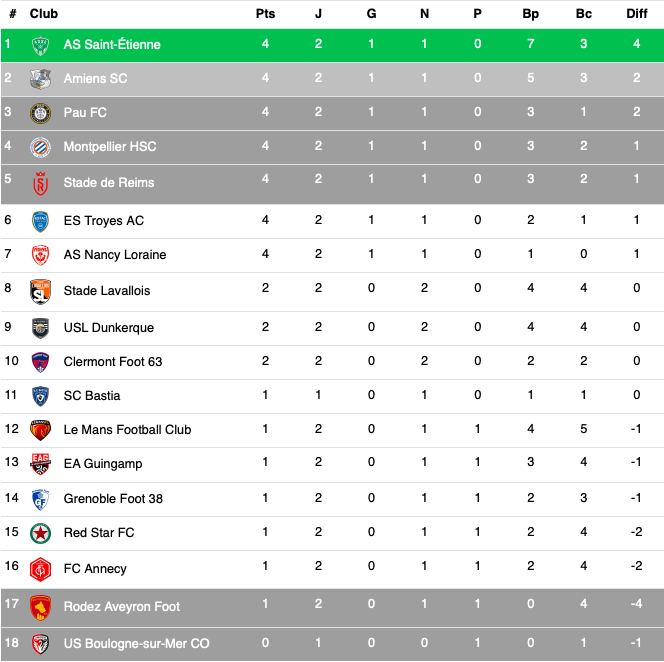Open the ES Troyes AC team name
The height and width of the screenshot is (662, 664).
coord(104,221)
